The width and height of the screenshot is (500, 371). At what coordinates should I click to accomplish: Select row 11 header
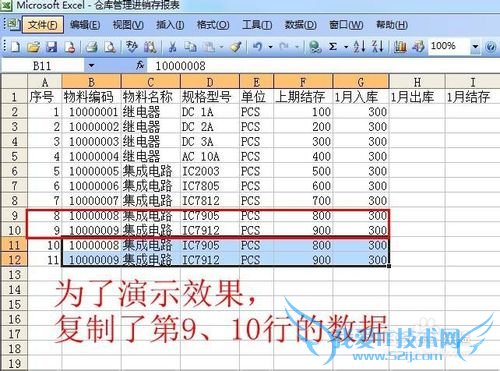[14, 245]
